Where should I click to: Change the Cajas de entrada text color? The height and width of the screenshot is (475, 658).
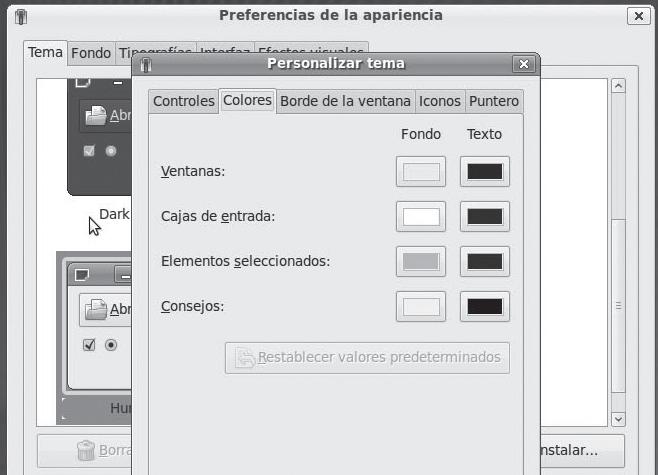click(x=485, y=217)
